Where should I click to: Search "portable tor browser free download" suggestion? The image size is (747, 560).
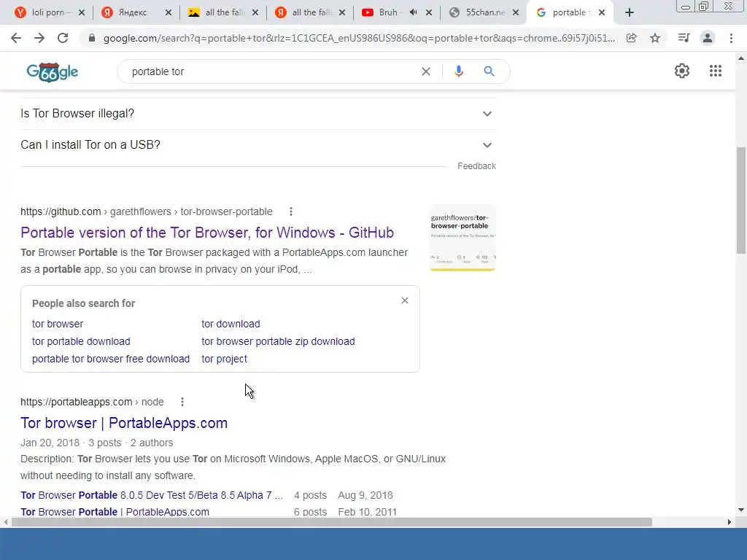pos(111,359)
